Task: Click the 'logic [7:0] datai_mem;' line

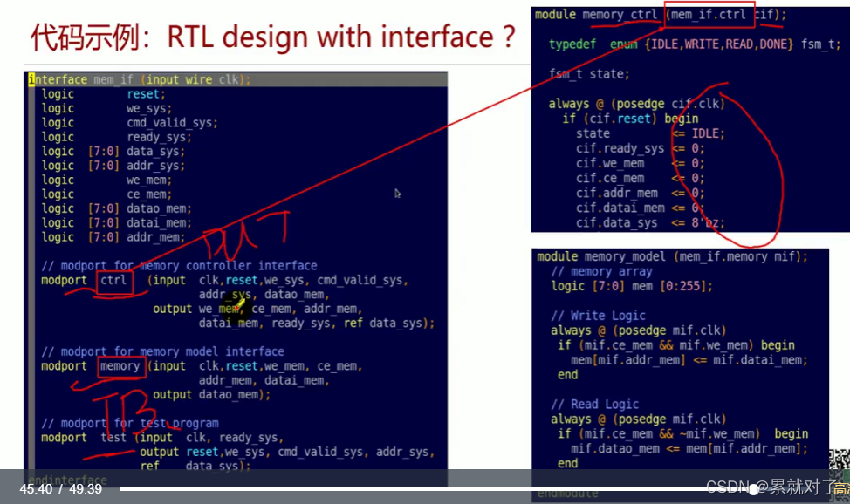Action: (117, 222)
